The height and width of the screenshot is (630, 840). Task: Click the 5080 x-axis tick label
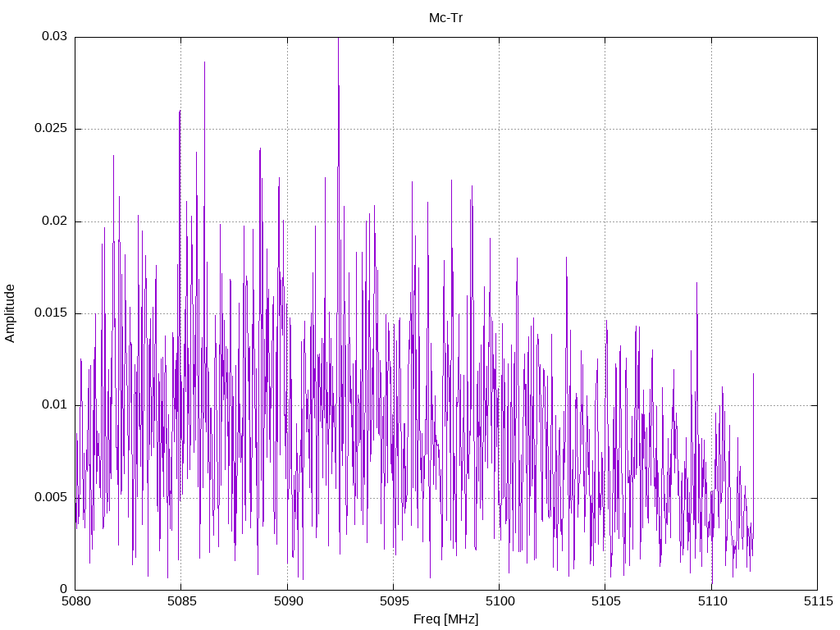coord(75,601)
